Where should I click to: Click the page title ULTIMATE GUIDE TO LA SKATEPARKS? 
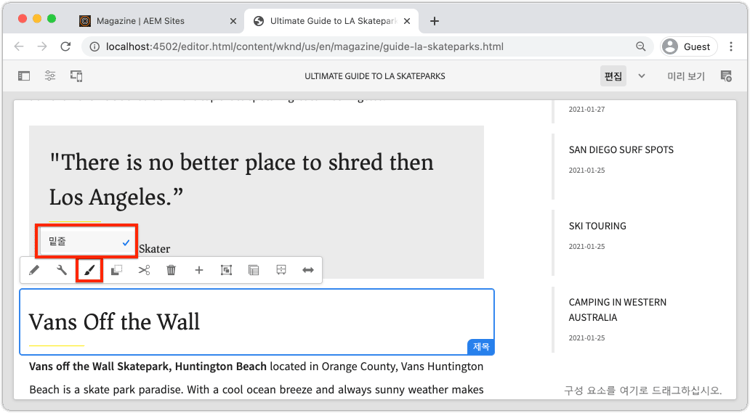(375, 76)
